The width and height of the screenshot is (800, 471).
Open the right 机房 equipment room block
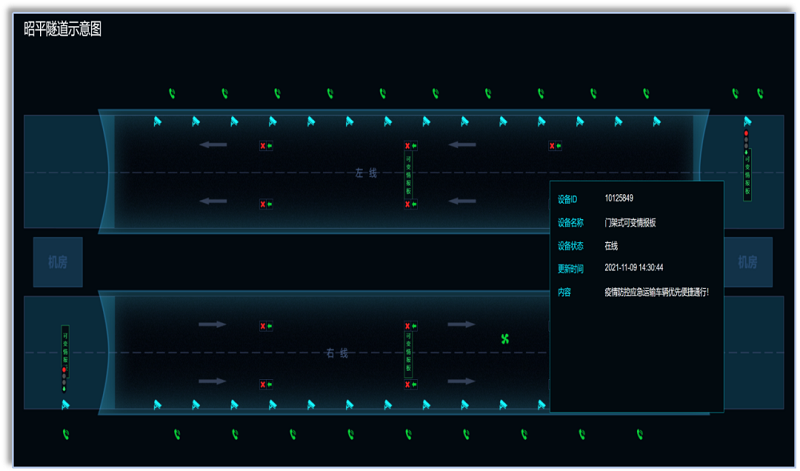pos(748,262)
